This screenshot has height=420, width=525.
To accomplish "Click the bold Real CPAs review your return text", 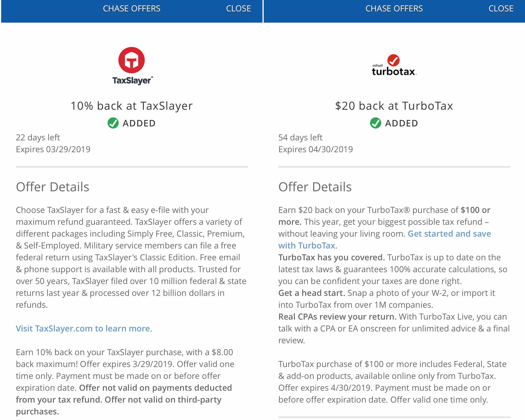I will click(x=338, y=317).
